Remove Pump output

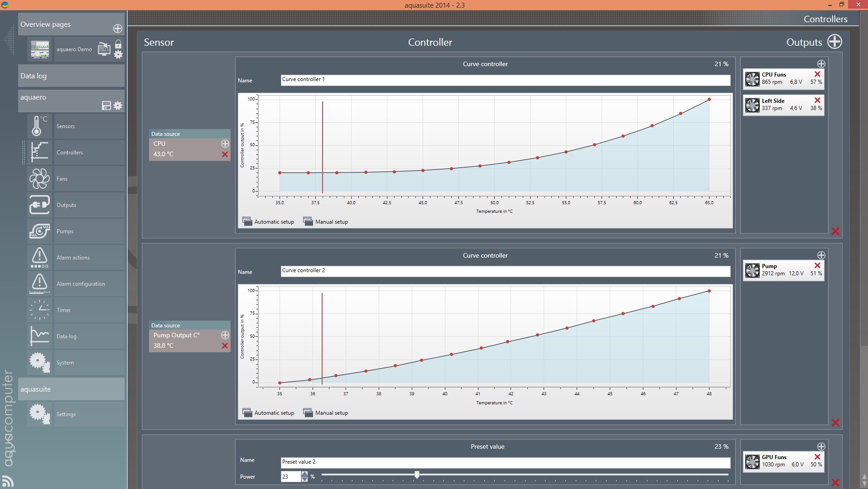click(817, 265)
